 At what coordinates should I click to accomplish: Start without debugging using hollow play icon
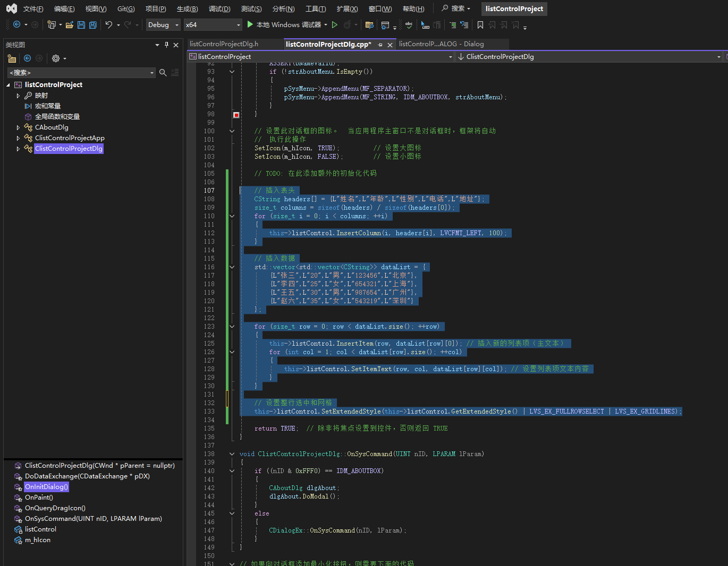pyautogui.click(x=335, y=25)
